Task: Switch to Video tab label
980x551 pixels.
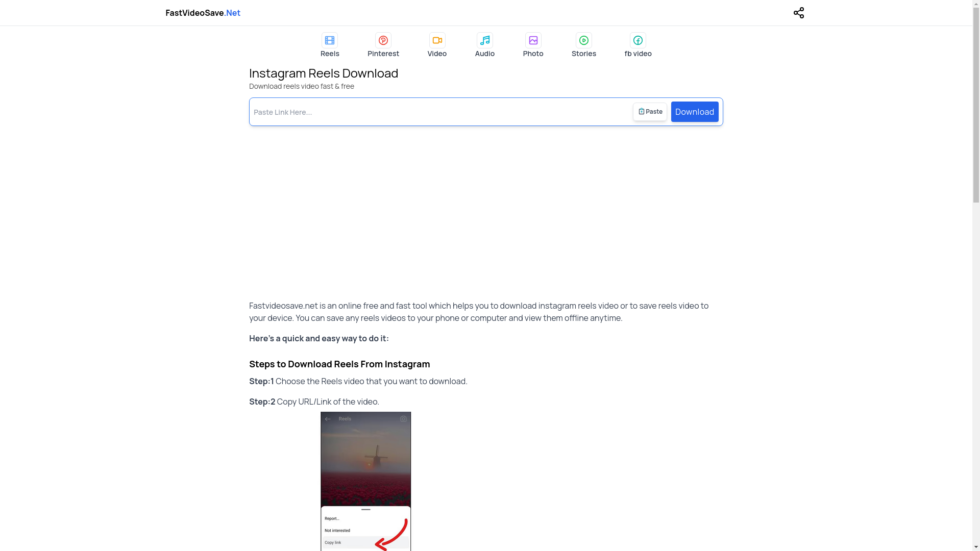Action: point(437,54)
